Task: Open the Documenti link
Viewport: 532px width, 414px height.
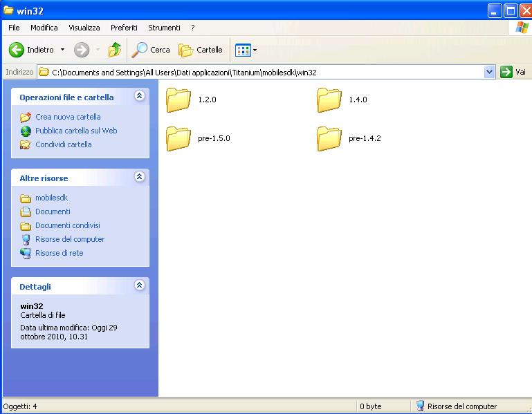Action: point(53,211)
